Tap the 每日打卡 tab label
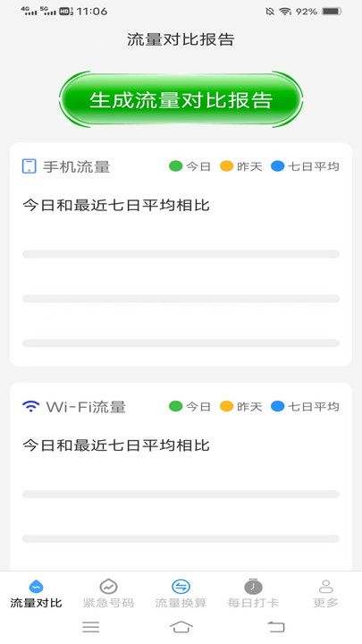Image resolution: width=362 pixels, height=644 pixels. tap(253, 603)
